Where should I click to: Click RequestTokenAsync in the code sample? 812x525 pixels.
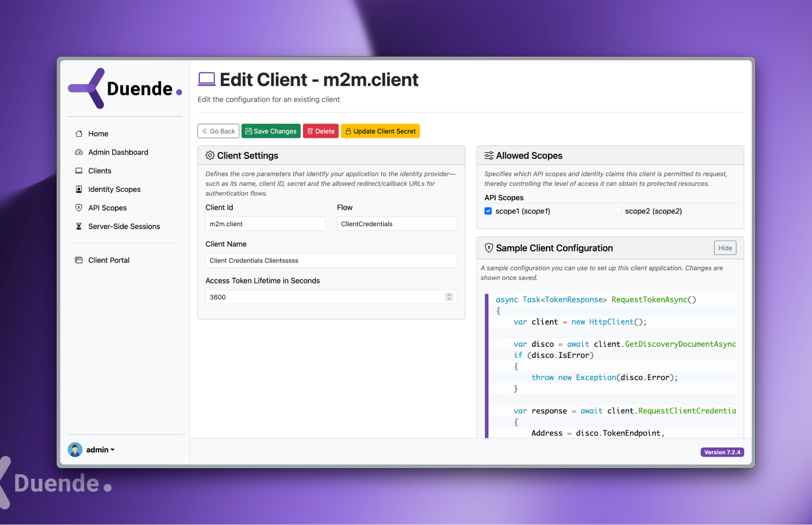pos(649,300)
